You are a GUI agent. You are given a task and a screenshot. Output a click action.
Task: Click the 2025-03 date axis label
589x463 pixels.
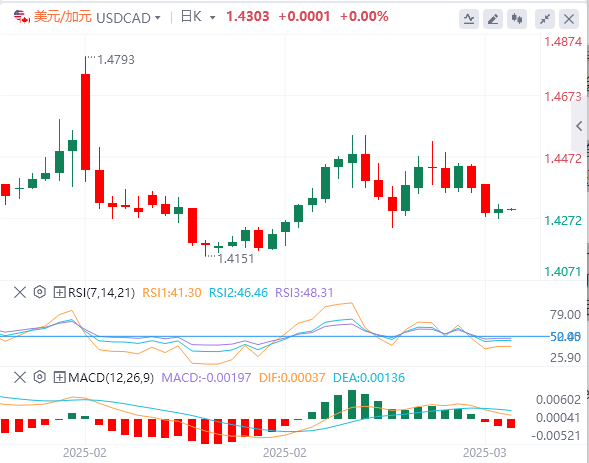485,453
